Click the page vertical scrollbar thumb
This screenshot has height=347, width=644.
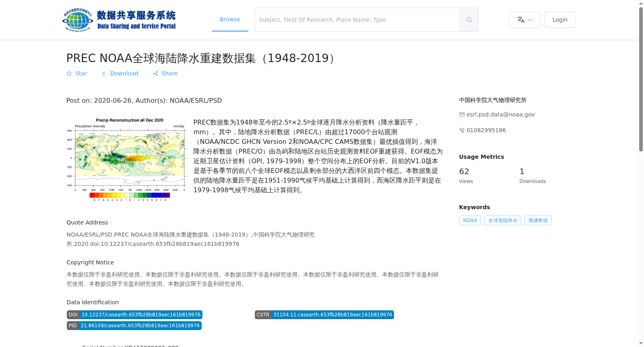coord(641,79)
